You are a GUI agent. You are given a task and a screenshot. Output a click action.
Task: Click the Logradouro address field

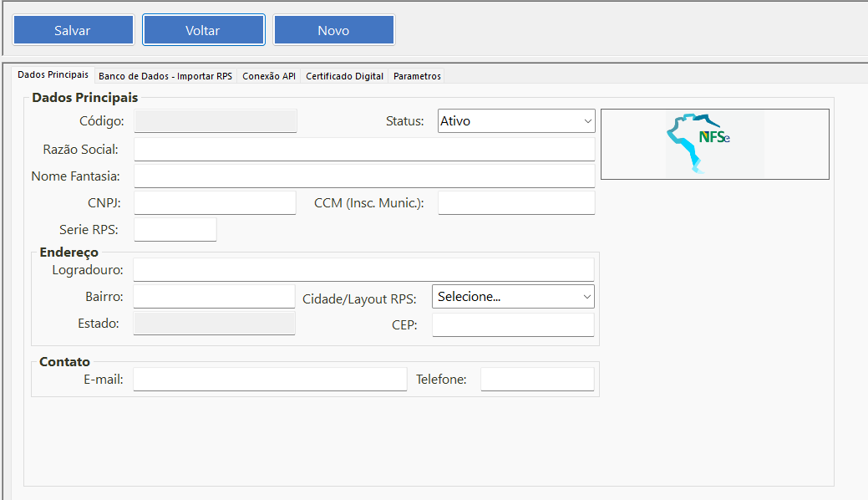coord(363,270)
